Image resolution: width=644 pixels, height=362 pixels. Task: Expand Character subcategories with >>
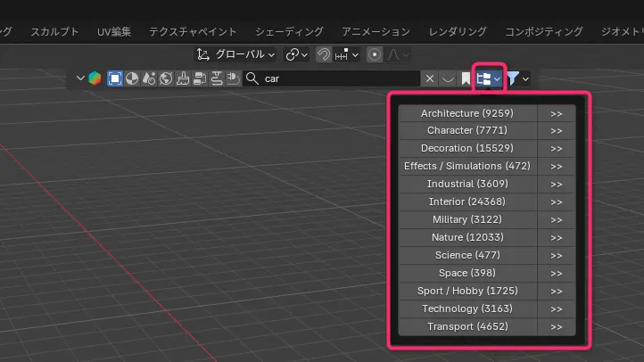tap(556, 131)
